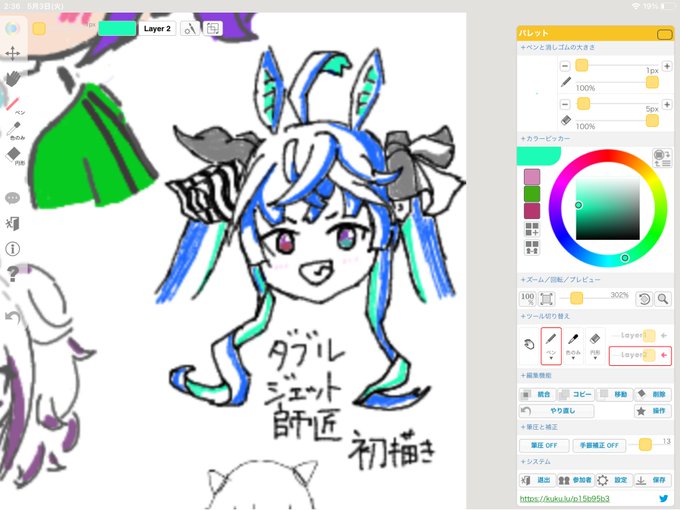Select the eyedropper tool in left toolbar
The height and width of the screenshot is (510, 680).
click(x=13, y=129)
